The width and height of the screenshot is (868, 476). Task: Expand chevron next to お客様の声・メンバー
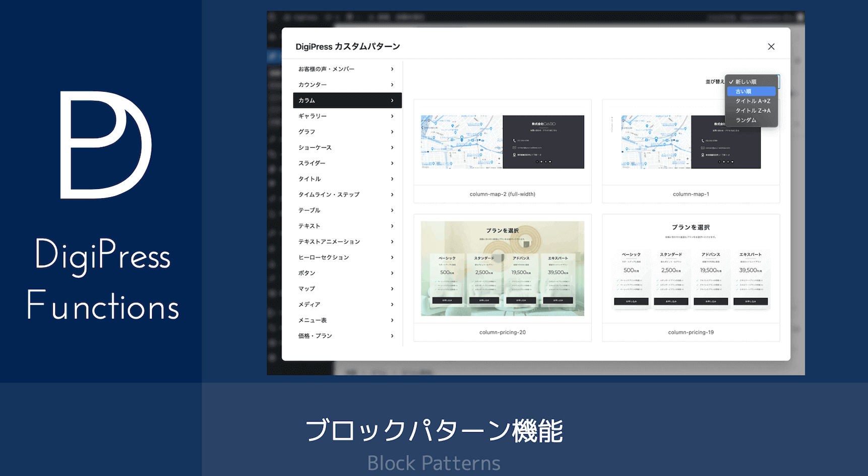click(x=392, y=69)
